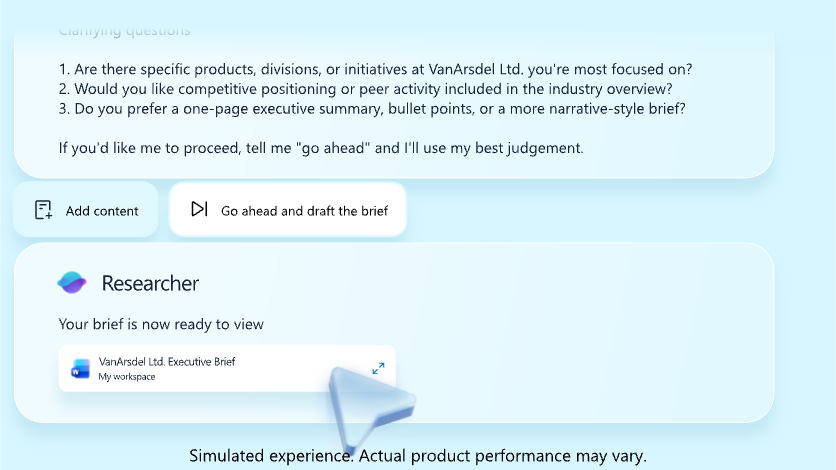The width and height of the screenshot is (836, 470).
Task: Click the Simulated experience disclaimer text
Action: [418, 456]
